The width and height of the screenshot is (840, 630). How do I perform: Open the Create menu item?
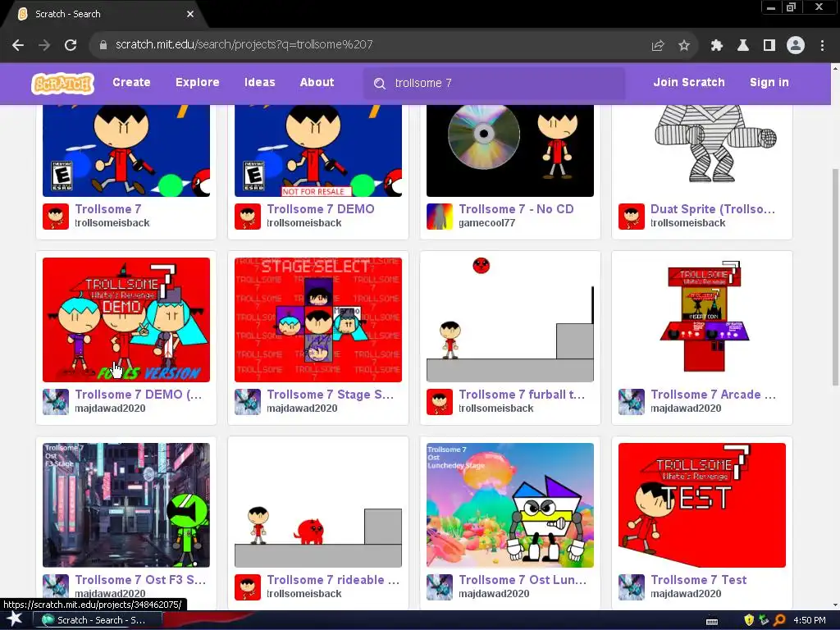pyautogui.click(x=131, y=83)
